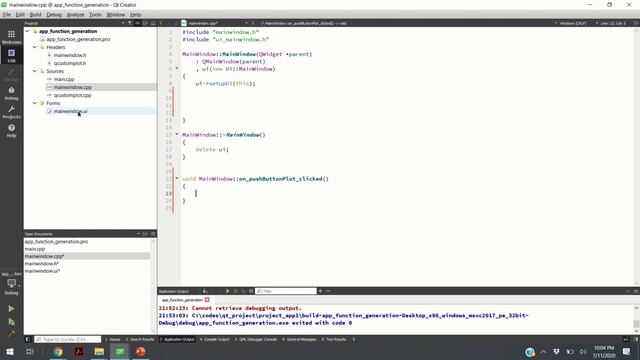The height and width of the screenshot is (360, 640).
Task: Synchronize with editor icon in Projects panel
Action: click(x=138, y=23)
